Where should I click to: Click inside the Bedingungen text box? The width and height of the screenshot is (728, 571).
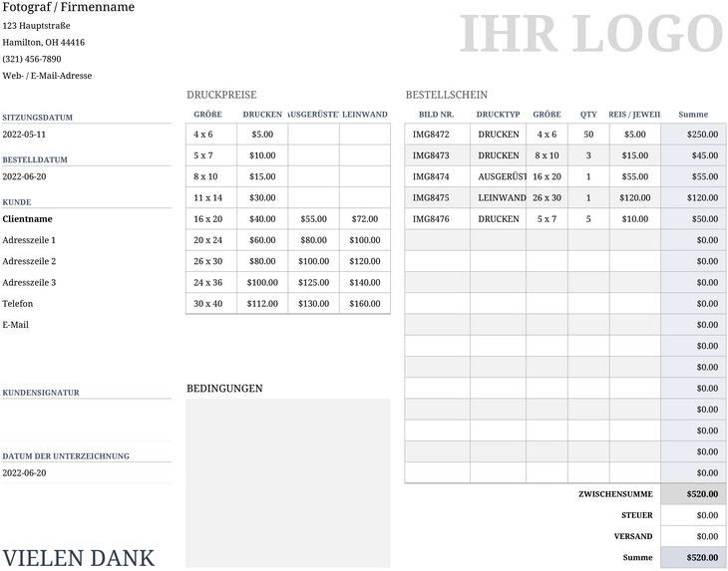click(x=288, y=483)
